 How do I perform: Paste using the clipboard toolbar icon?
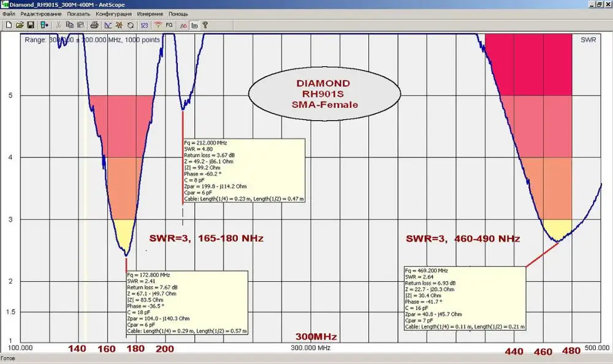[80, 25]
